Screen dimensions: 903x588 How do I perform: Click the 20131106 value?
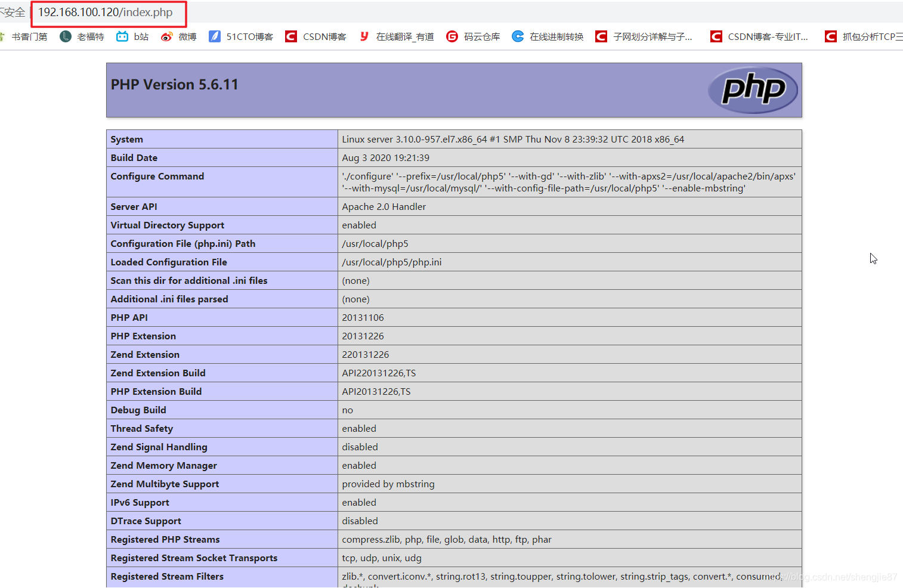click(363, 318)
